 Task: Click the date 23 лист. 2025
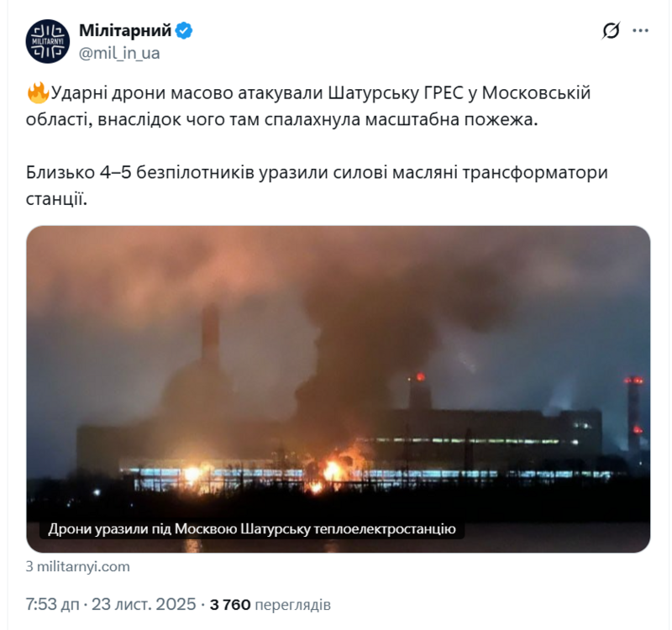[144, 604]
